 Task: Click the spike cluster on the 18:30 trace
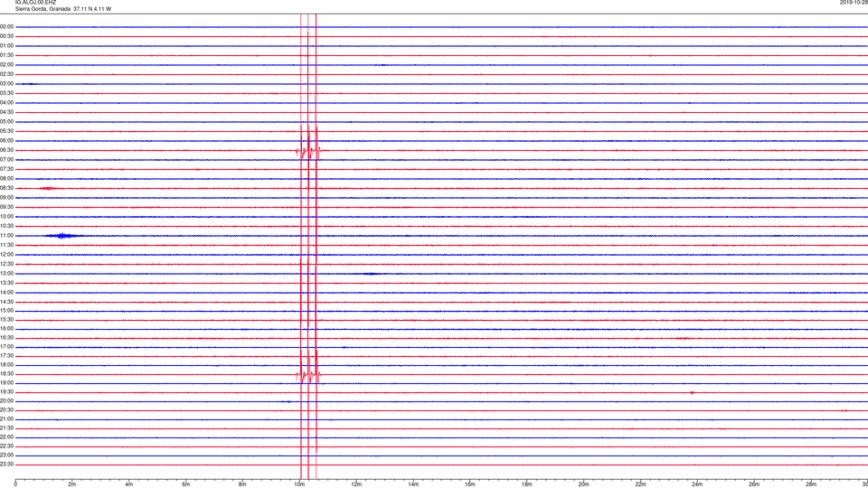click(308, 374)
